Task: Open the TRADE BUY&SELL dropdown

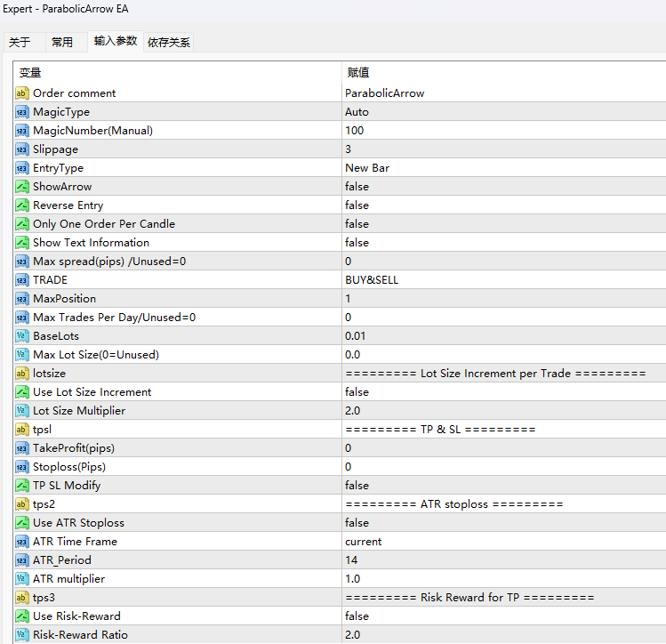Action: click(371, 280)
